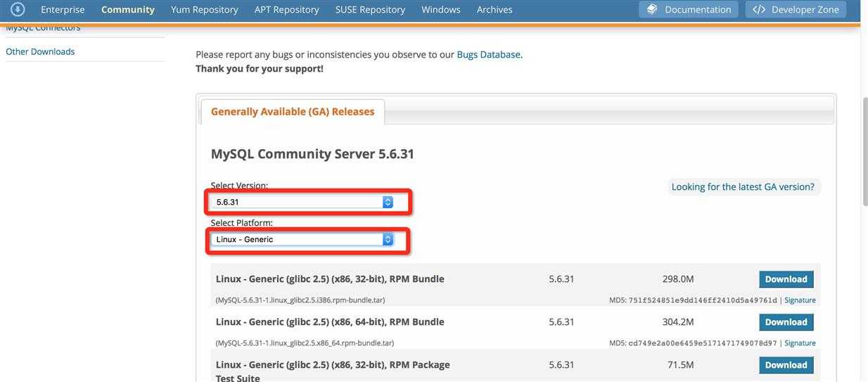Click the 304.2M file size
Viewport: 868px width, 382px height.
click(x=678, y=322)
